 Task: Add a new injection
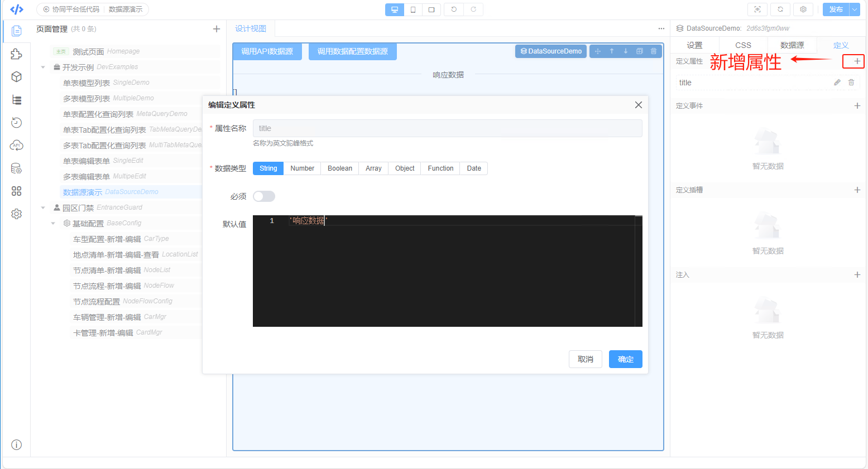point(857,275)
